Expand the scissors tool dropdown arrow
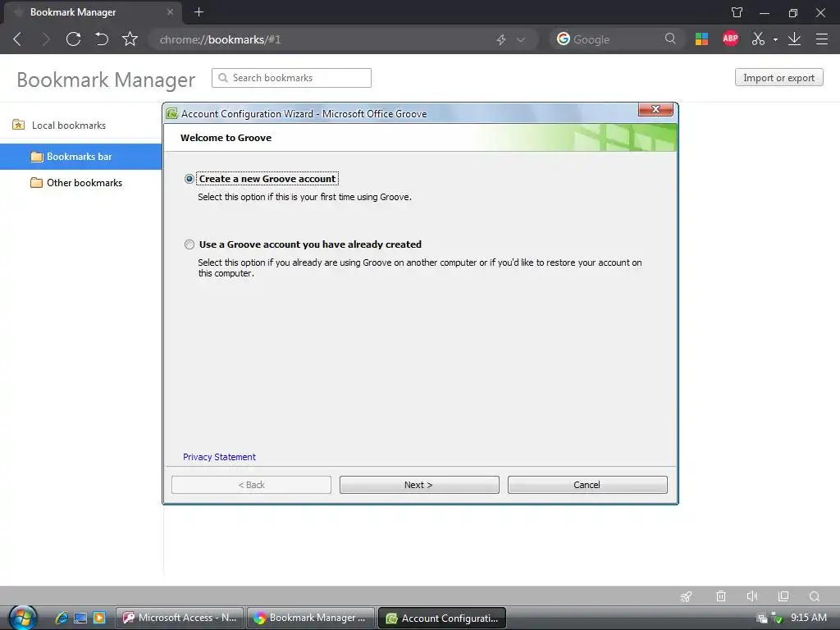Image resolution: width=840 pixels, height=630 pixels. 775,39
